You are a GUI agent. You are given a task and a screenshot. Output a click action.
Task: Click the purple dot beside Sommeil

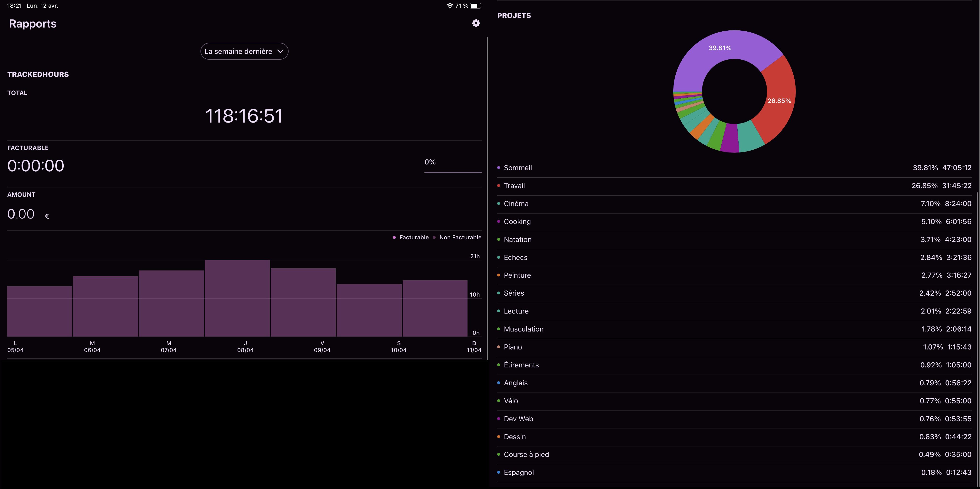[498, 168]
